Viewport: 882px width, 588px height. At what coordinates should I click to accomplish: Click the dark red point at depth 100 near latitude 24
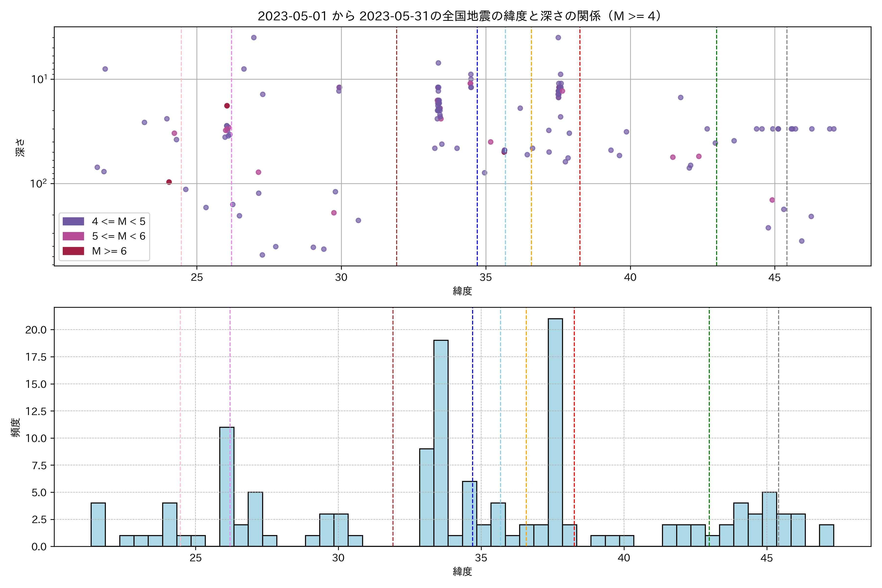pos(169,182)
